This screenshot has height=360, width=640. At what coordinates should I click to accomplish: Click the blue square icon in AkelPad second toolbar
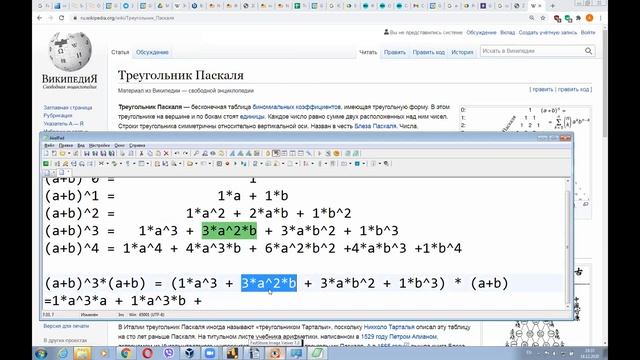click(x=357, y=164)
